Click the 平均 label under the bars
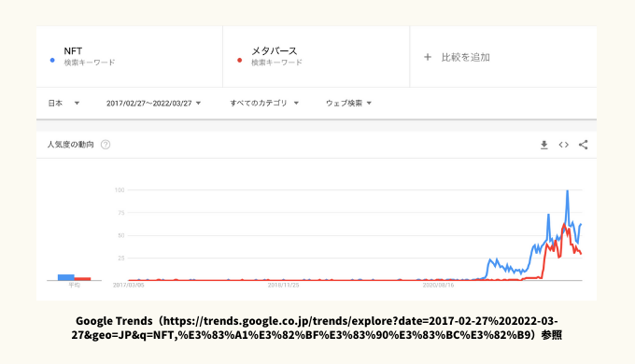Viewport: 635px width, 364px height. 74,285
